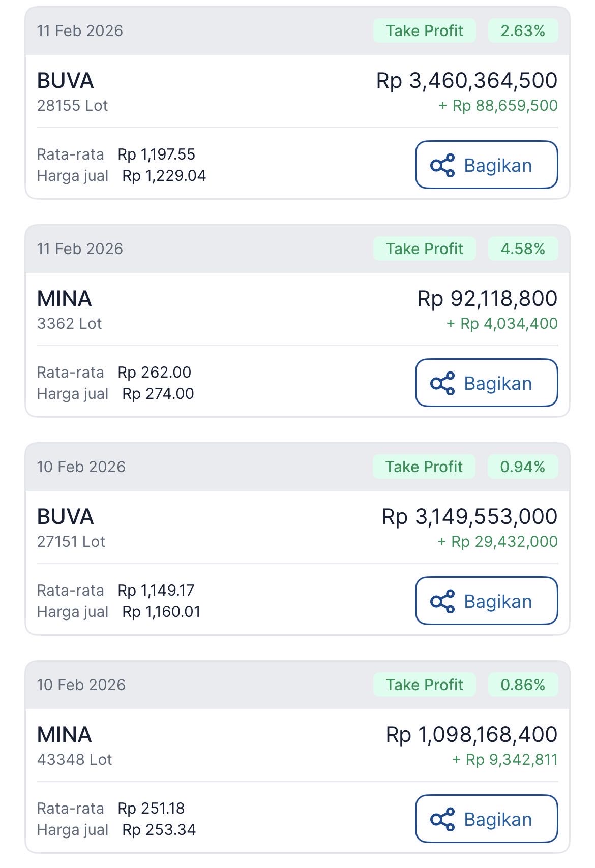Click share icon on BUVA 27151 Lot card

click(x=442, y=602)
